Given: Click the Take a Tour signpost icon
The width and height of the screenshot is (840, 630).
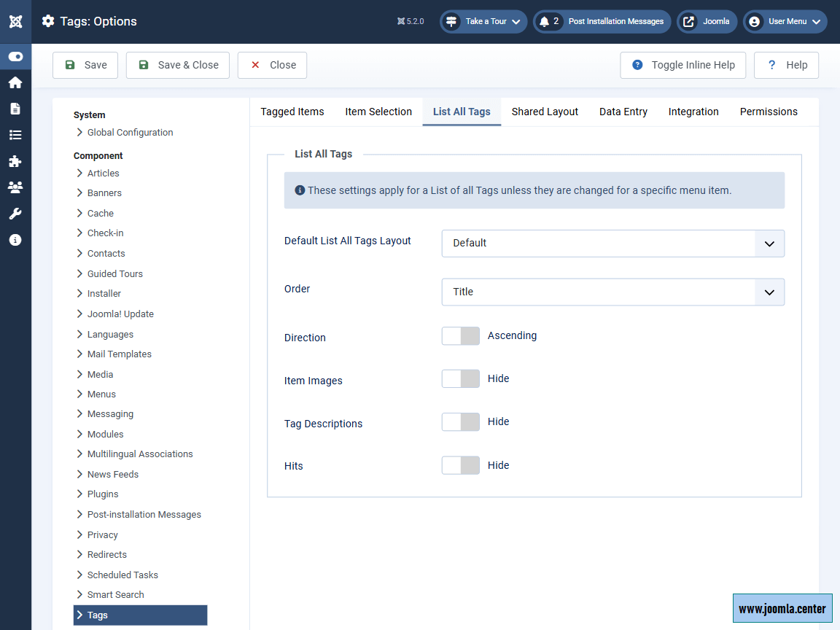Looking at the screenshot, I should point(451,21).
